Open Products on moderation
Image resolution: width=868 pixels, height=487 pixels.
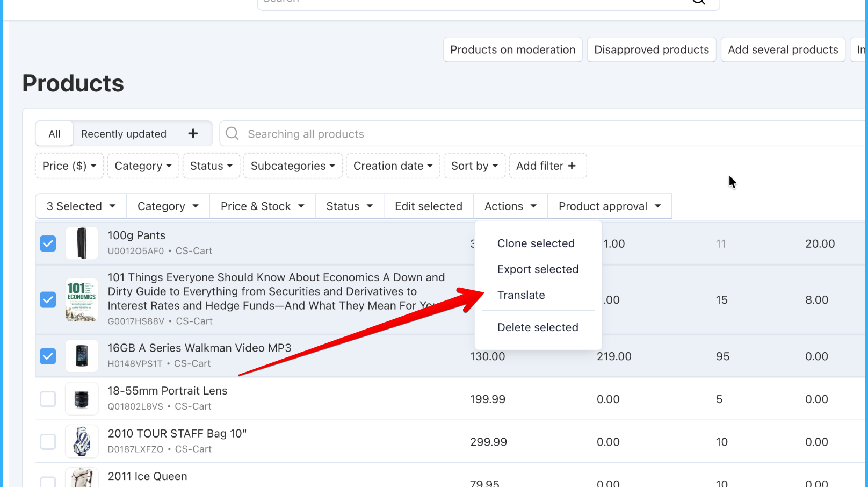point(513,49)
